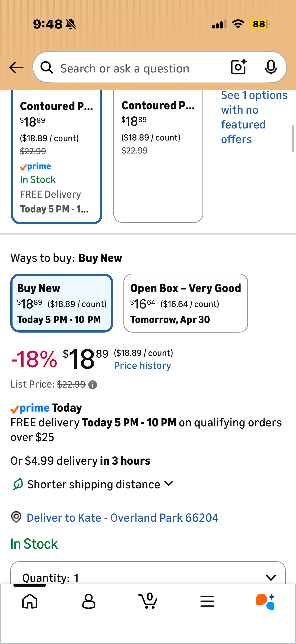Tap the back arrow icon
Screen dimensions: 296x644
16,68
